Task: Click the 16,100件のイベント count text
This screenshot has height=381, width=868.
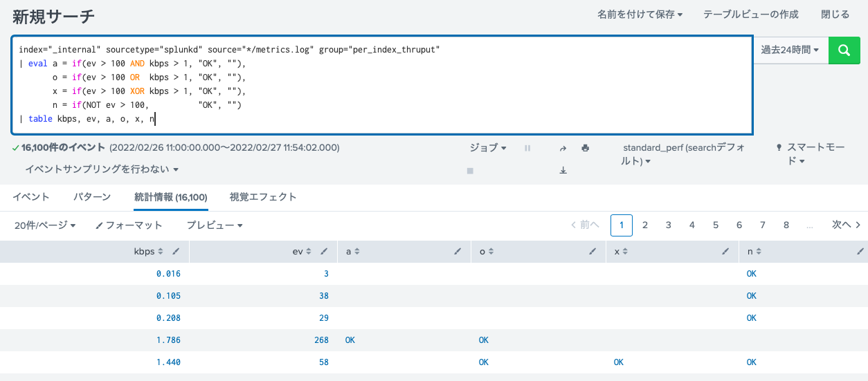Action: pos(64,148)
